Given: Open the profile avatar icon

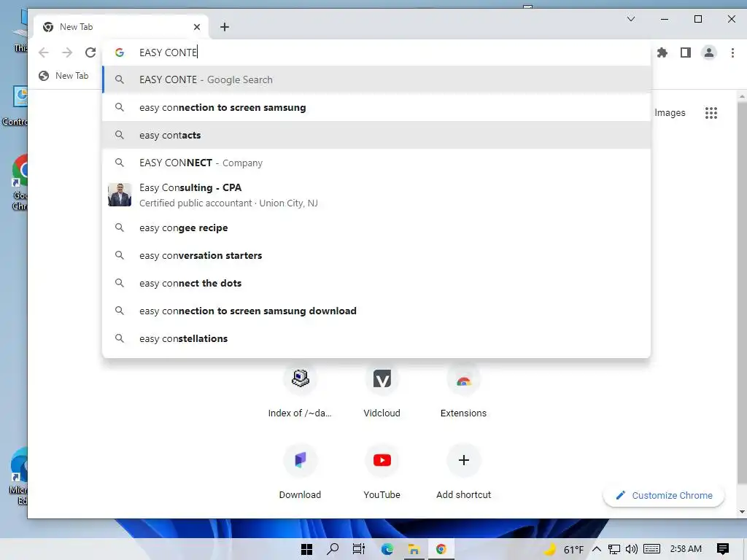Looking at the screenshot, I should coord(709,52).
